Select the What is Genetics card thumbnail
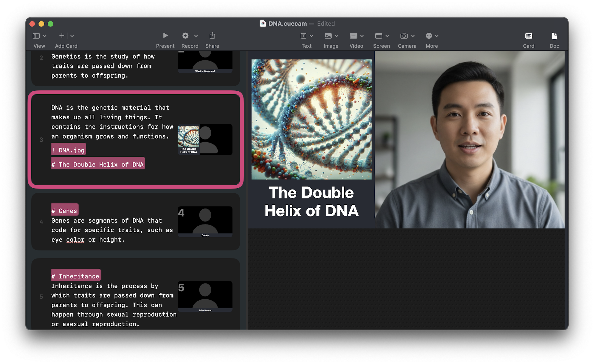 click(205, 62)
